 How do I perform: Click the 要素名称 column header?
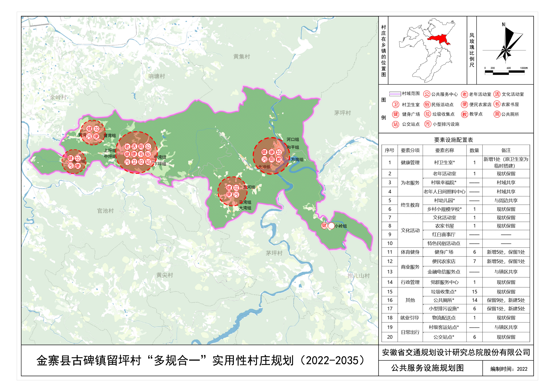click(x=445, y=150)
